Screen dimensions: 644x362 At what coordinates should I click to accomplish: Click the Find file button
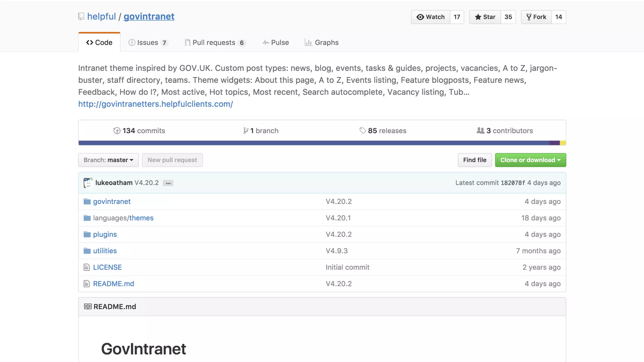coord(475,160)
